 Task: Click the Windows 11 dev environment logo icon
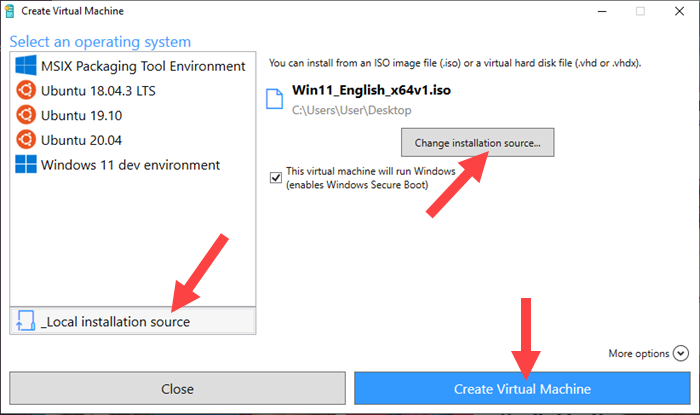26,164
